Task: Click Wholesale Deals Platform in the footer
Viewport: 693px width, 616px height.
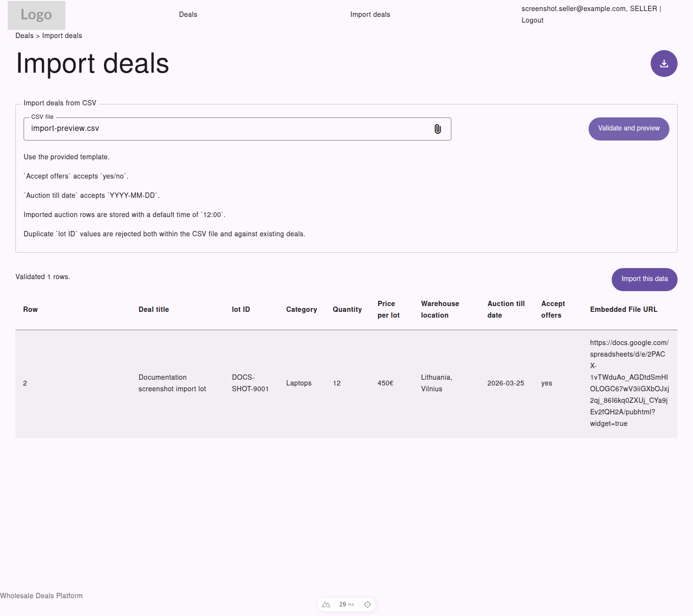Action: tap(41, 595)
